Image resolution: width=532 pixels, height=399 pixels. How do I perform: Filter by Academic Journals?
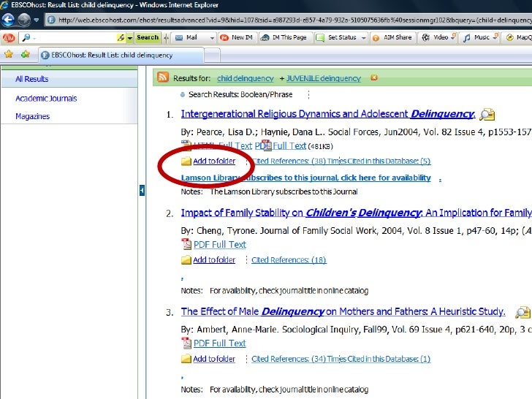click(x=46, y=99)
